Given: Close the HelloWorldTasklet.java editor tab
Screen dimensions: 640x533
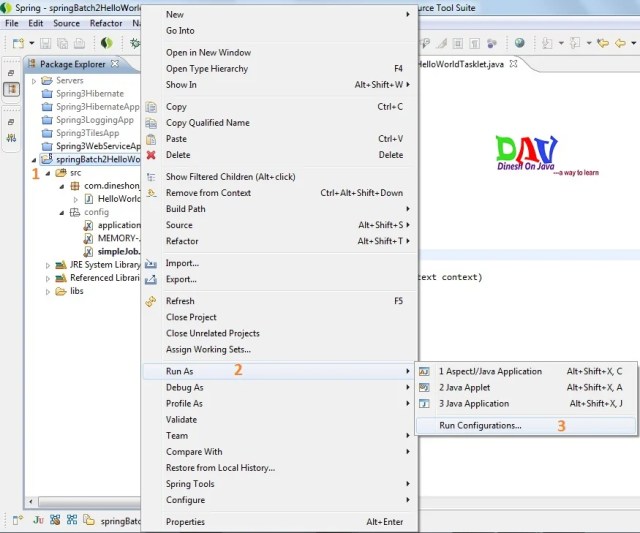Looking at the screenshot, I should (x=513, y=64).
